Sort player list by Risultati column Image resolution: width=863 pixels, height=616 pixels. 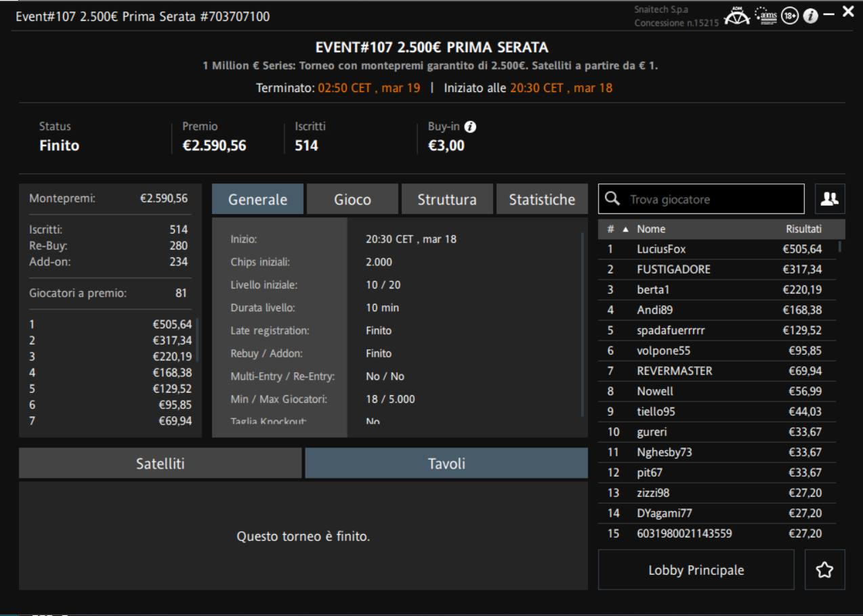(803, 229)
